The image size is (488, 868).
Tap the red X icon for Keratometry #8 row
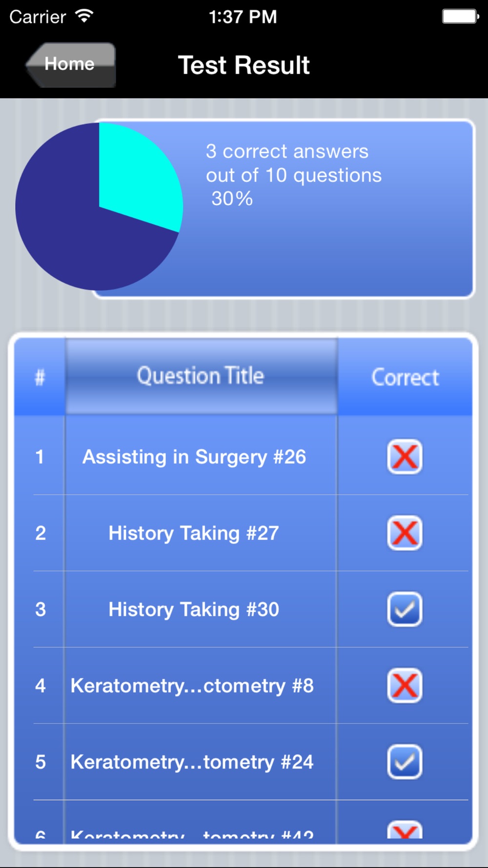[x=405, y=685]
